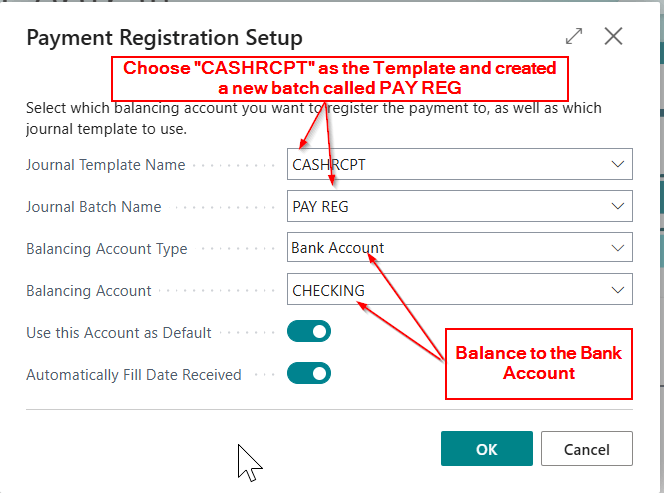Confirm setup with the OK button

486,449
